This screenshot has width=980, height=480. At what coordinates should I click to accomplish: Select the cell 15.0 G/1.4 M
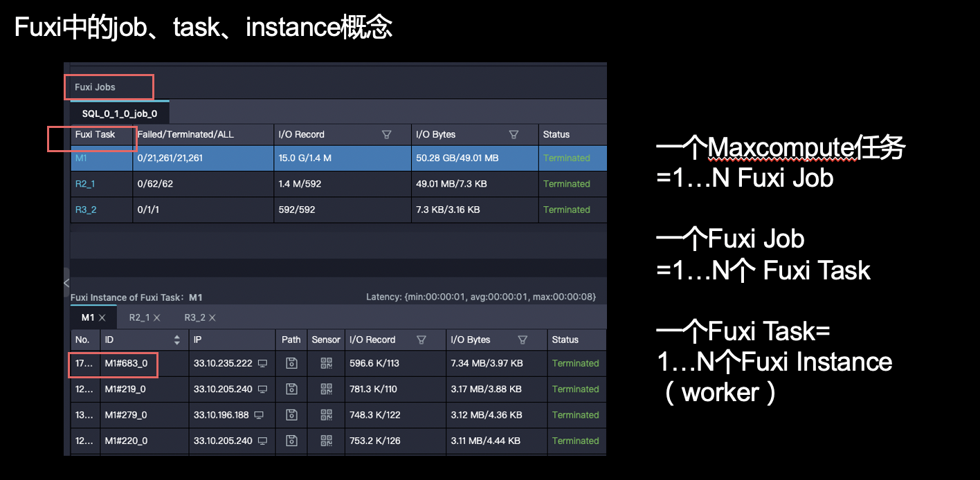pyautogui.click(x=305, y=158)
